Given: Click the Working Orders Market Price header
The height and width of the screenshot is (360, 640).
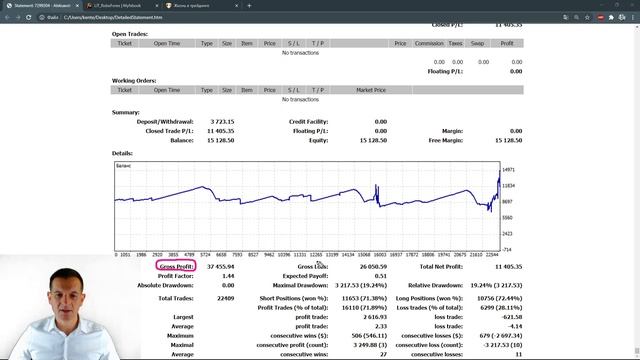Looking at the screenshot, I should 371,90.
